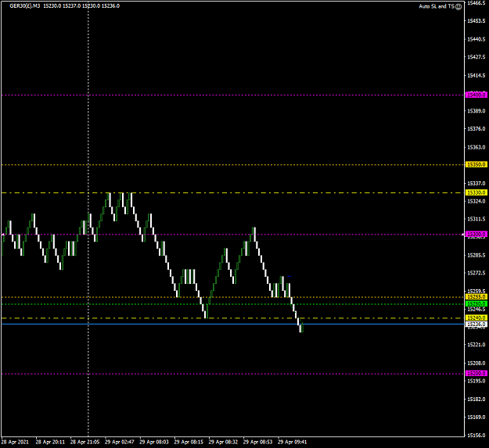
Task: Click the 15324.0 value on the price scale
Action: (x=476, y=201)
